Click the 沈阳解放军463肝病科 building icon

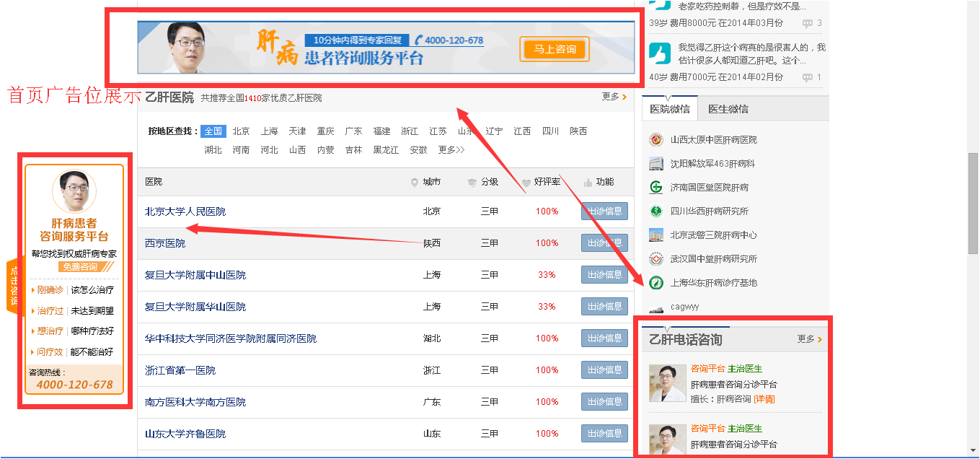(655, 163)
